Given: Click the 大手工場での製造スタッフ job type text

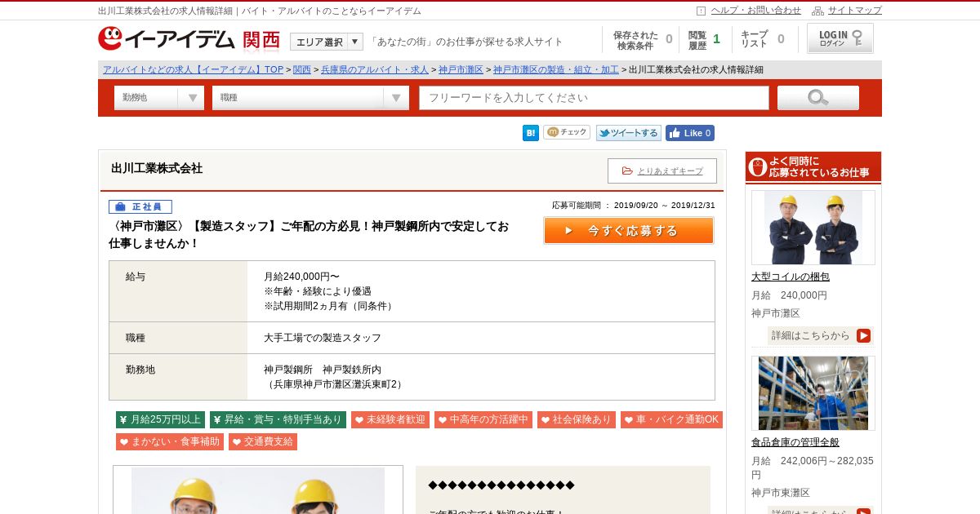Looking at the screenshot, I should click(x=323, y=338).
